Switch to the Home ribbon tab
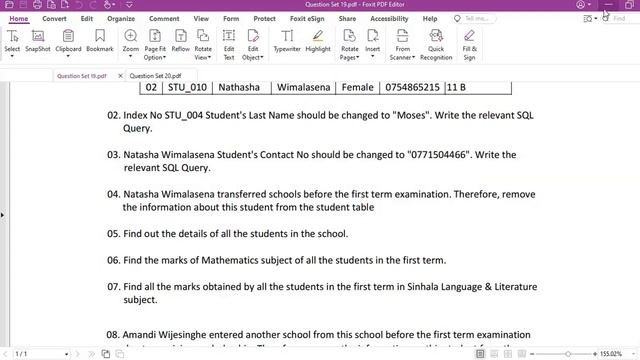Viewport: 640px width, 360px height. point(19,19)
